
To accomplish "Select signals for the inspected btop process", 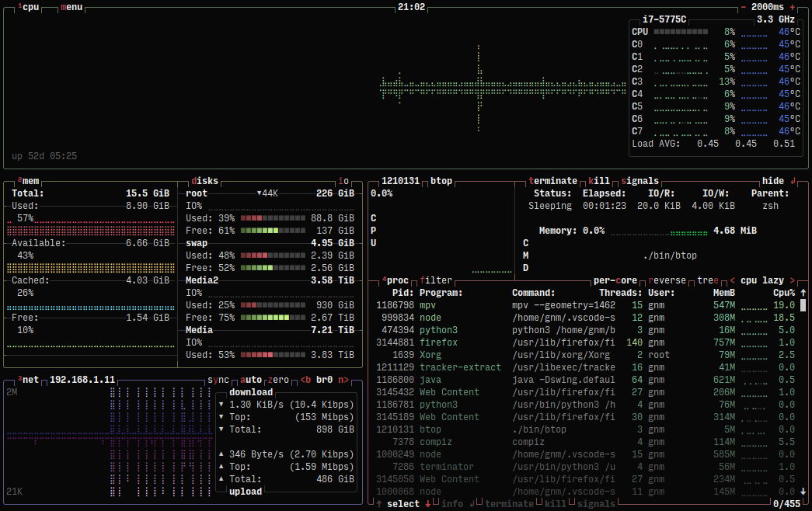I will click(642, 180).
